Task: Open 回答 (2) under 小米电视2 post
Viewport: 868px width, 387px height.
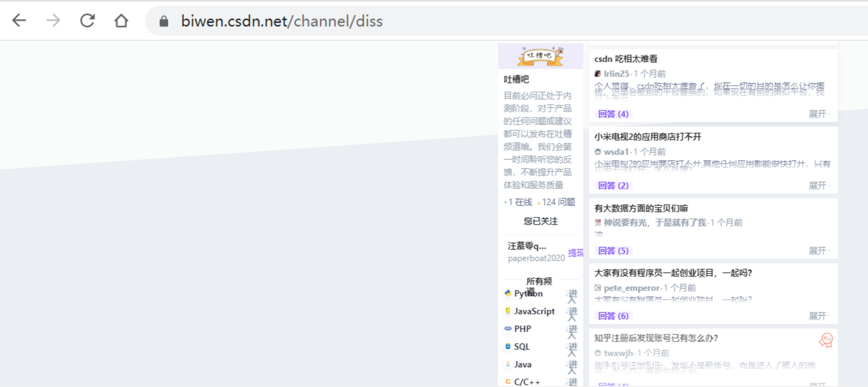Action: 613,185
